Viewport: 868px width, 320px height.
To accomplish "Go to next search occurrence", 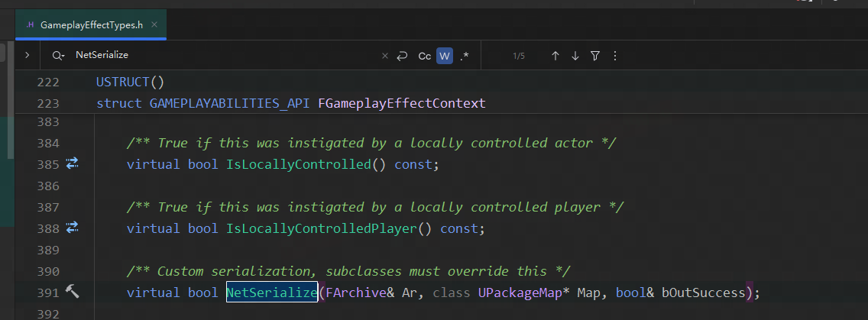I will (575, 56).
